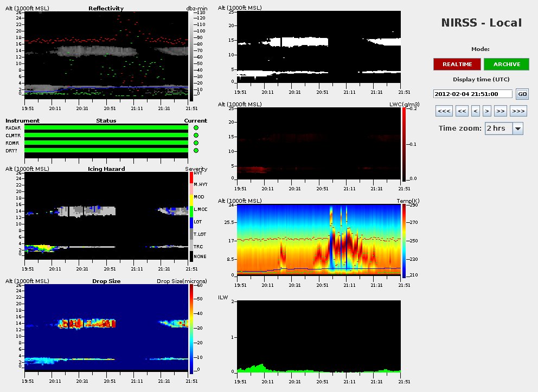Viewport: 538px width, 392px height.
Task: Click the RADAR current status indicator
Action: (196, 128)
